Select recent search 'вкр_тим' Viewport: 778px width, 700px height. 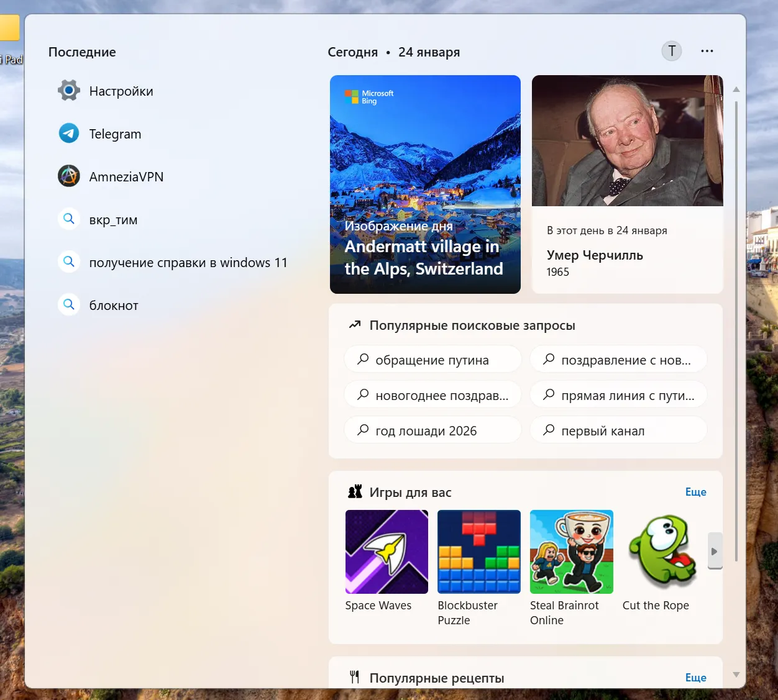coord(113,219)
